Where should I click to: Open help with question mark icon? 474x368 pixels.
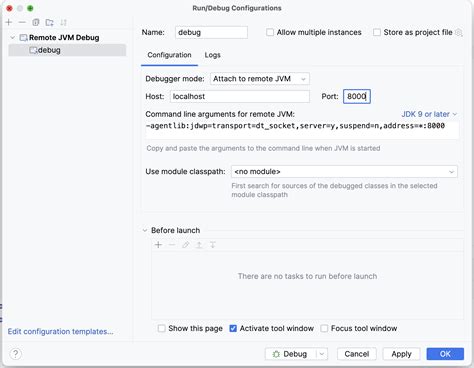click(x=16, y=354)
